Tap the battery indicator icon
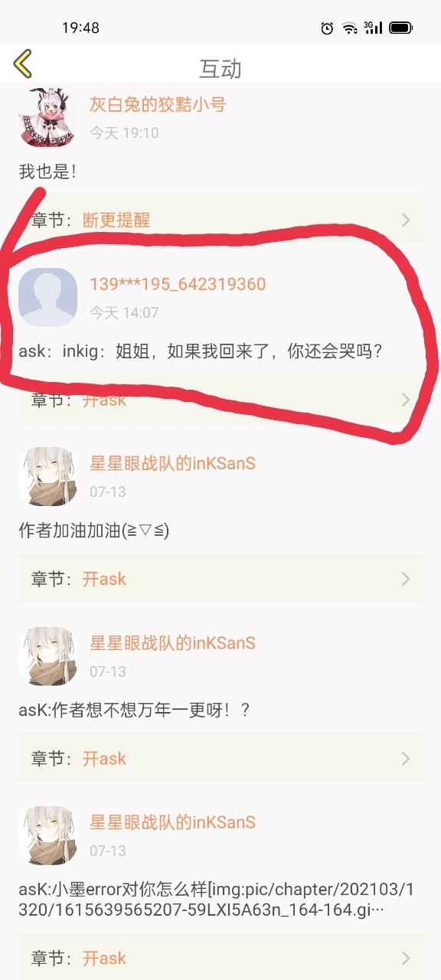Image resolution: width=441 pixels, height=980 pixels. 401,28
